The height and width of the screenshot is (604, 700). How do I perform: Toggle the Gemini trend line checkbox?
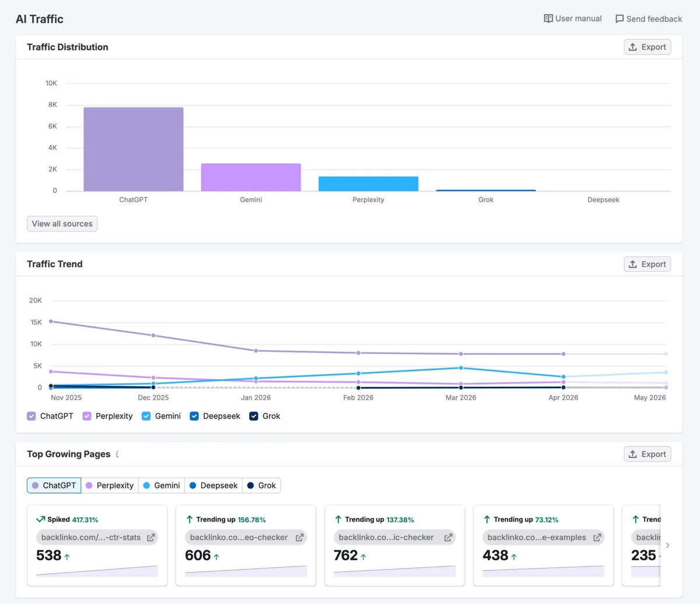pos(146,416)
